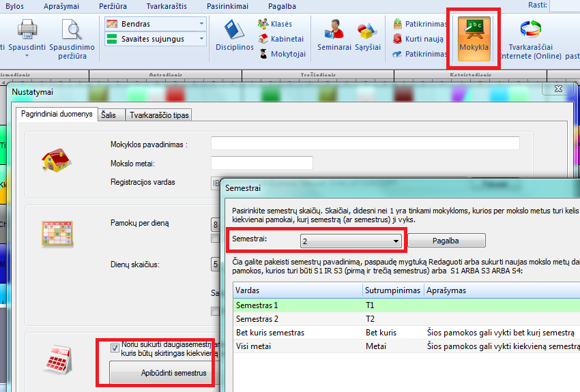Expand the Savaites sujungus dropdown
The height and width of the screenshot is (392, 580).
201,39
